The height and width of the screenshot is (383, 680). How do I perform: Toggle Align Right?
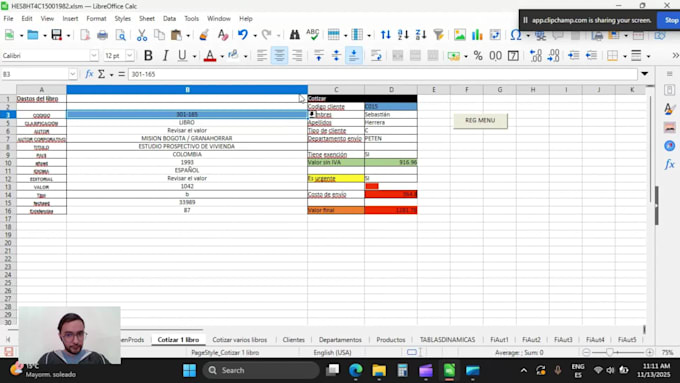[297, 56]
